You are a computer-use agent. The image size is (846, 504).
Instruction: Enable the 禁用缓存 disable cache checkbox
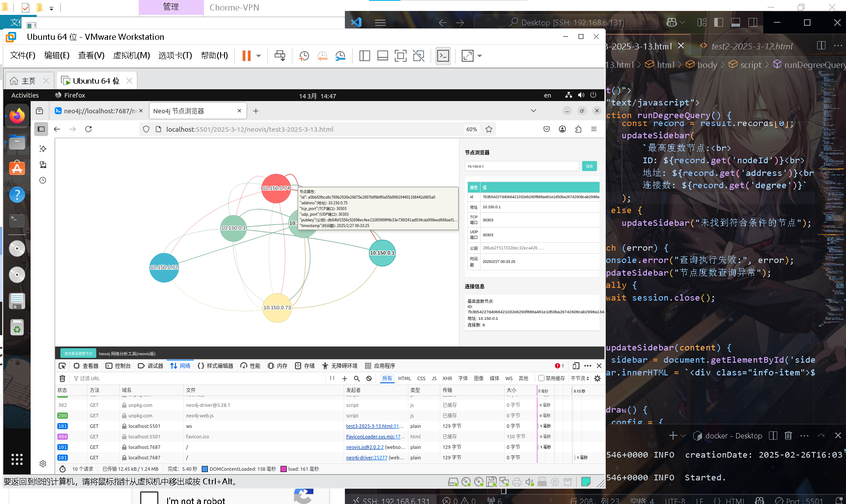[541, 378]
